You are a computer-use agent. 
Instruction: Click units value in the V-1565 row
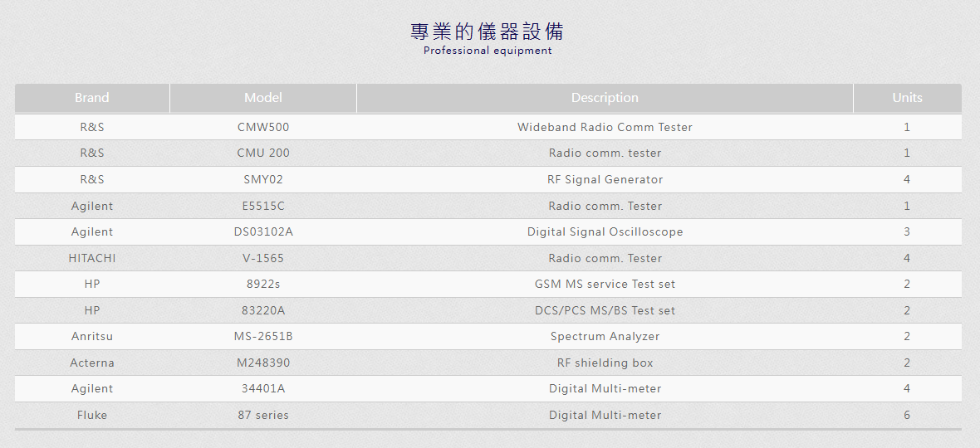907,258
